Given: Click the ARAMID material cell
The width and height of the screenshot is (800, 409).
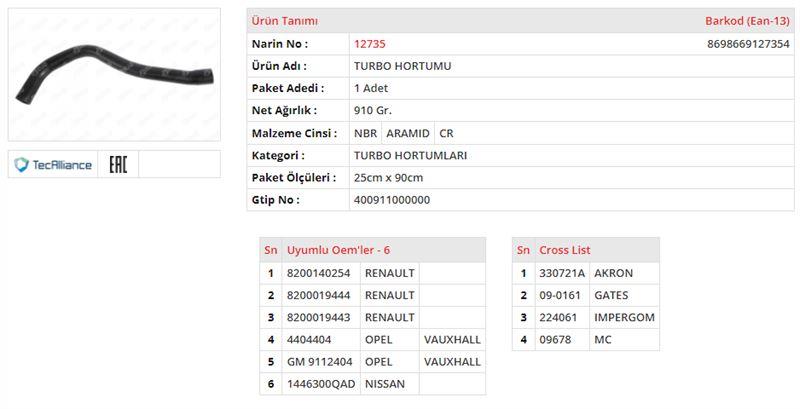Looking at the screenshot, I should coord(408,133).
